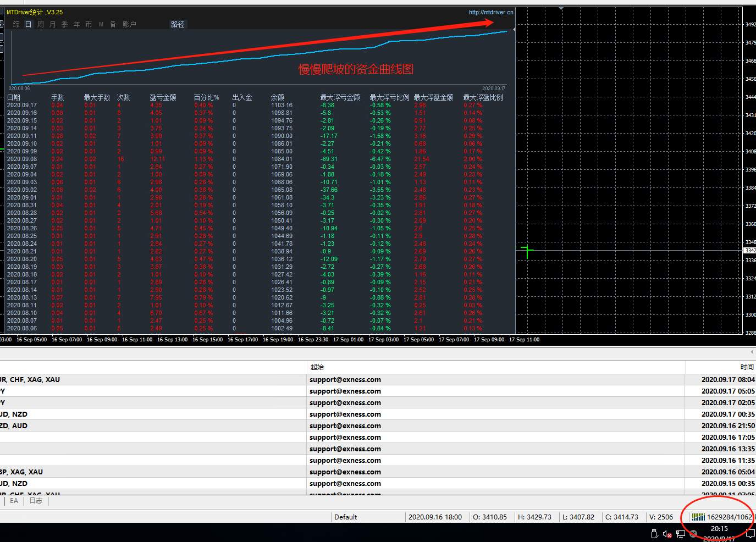
Task: Open the 币 currency statistics tab
Action: 89,24
